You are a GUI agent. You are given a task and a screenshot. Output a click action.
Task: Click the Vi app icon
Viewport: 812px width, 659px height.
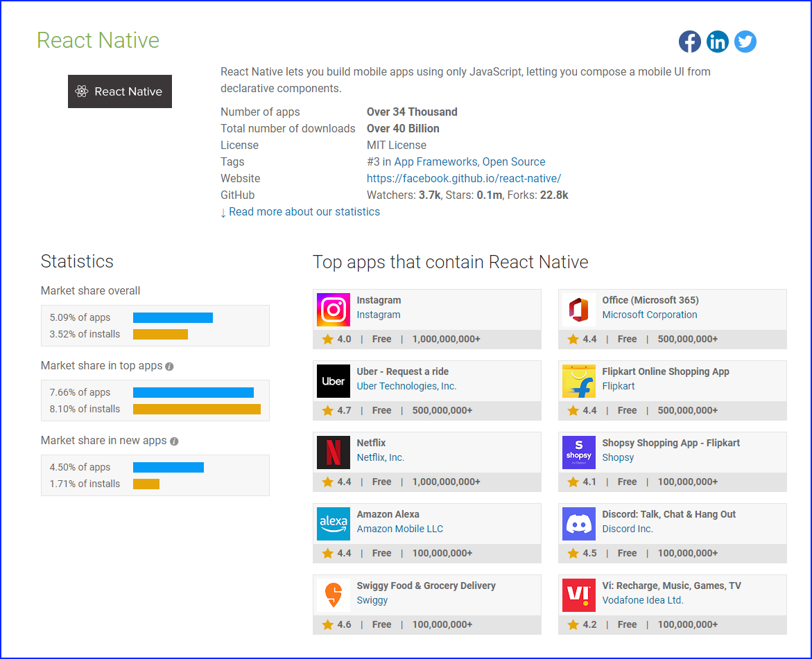point(578,595)
